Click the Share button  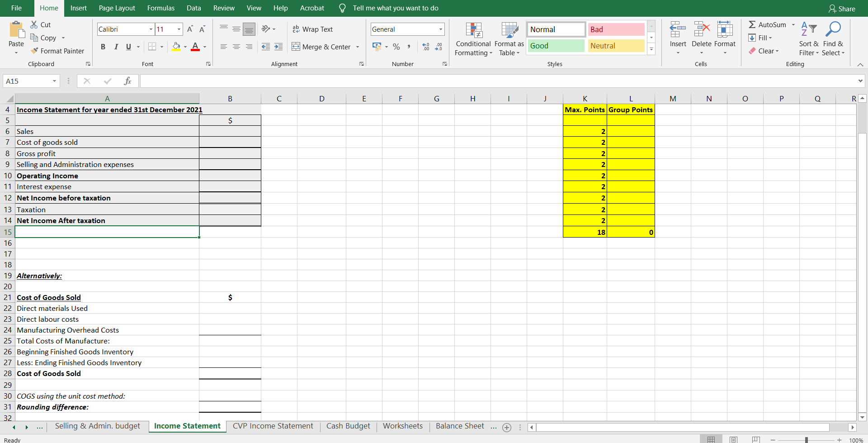pos(842,8)
